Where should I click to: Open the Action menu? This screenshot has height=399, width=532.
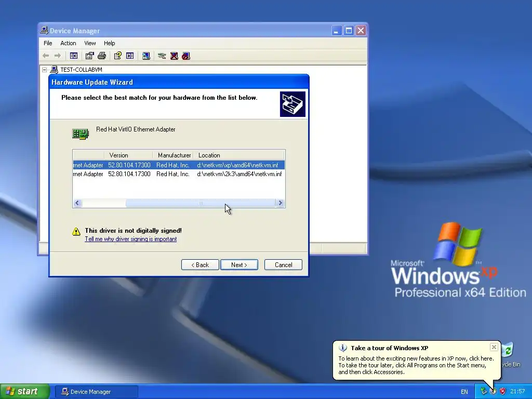[x=68, y=43]
